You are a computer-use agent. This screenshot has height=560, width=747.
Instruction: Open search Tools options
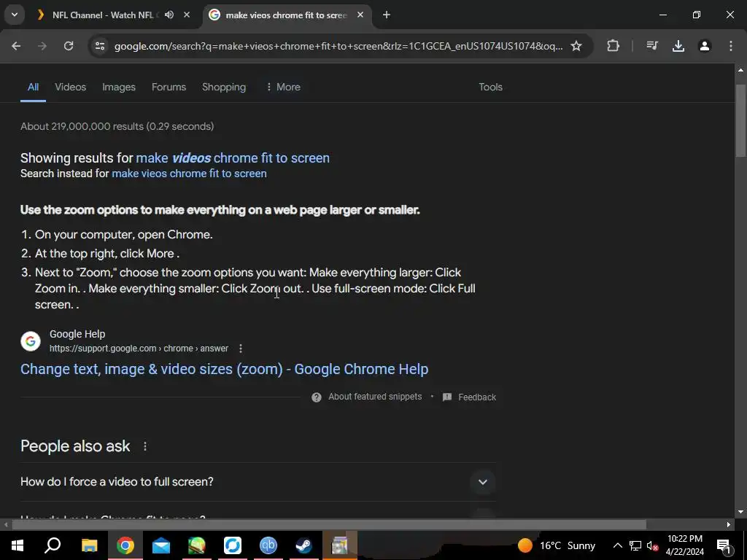coord(490,87)
